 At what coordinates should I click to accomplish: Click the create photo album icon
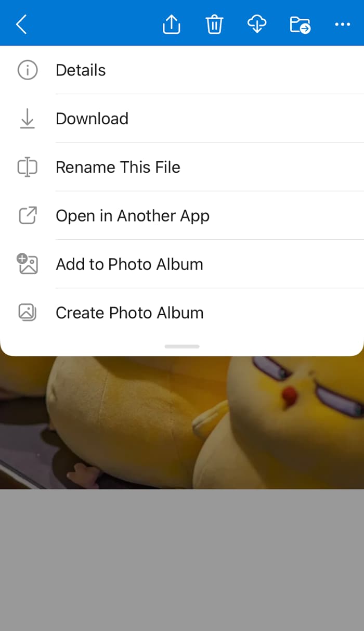pos(28,312)
